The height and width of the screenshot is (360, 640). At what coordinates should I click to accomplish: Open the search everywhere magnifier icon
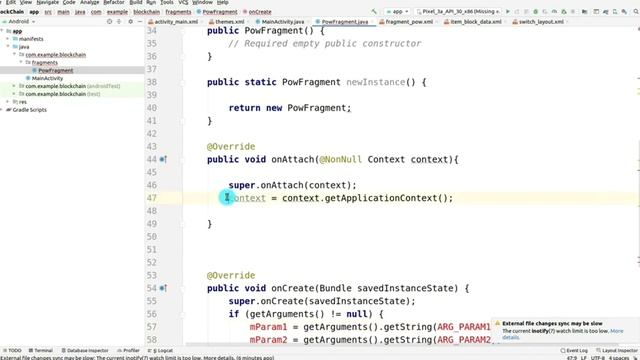click(636, 12)
